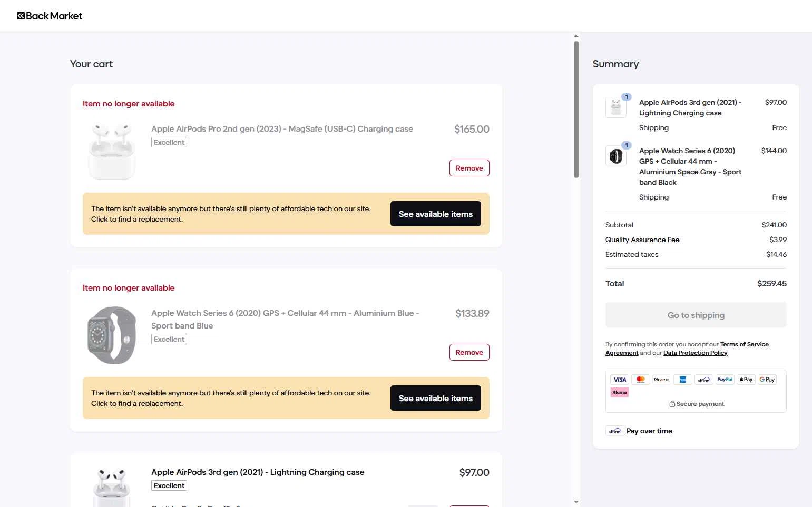This screenshot has width=812, height=507.
Task: Remove the AirPods Pro 2nd gen item
Action: pos(469,168)
